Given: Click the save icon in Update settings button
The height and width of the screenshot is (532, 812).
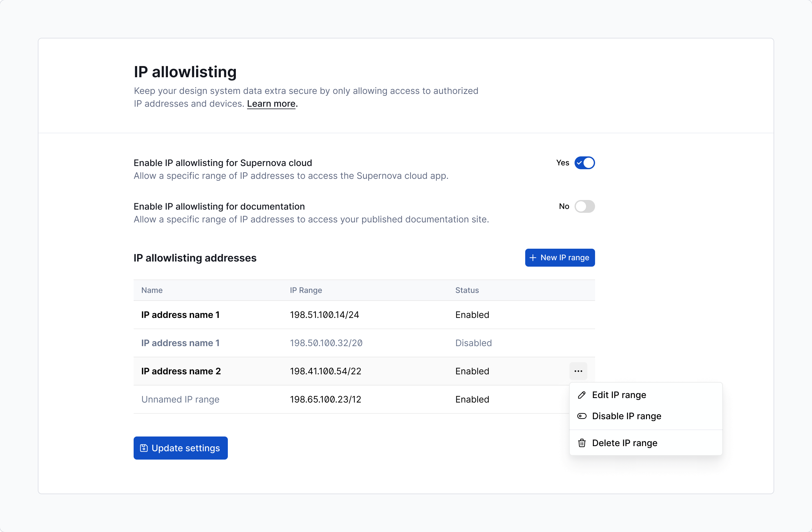Looking at the screenshot, I should coord(144,448).
